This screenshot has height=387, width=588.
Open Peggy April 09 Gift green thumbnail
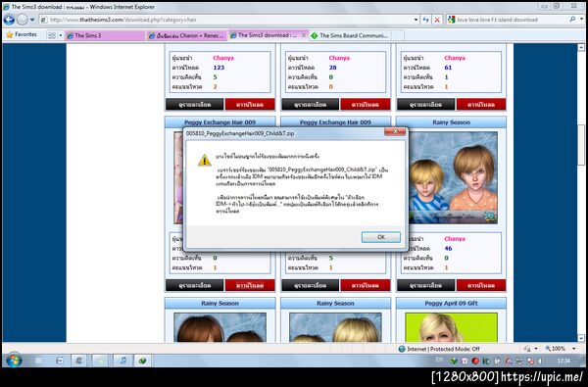451,327
